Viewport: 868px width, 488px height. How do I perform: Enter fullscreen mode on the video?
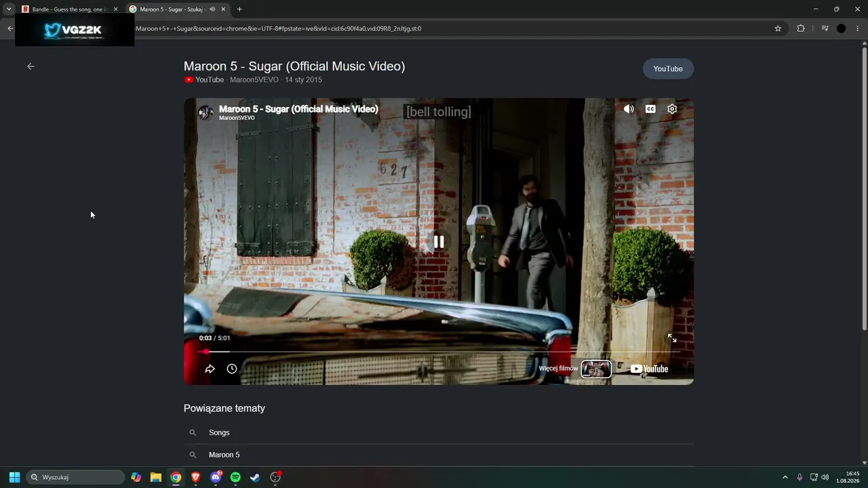pyautogui.click(x=672, y=338)
